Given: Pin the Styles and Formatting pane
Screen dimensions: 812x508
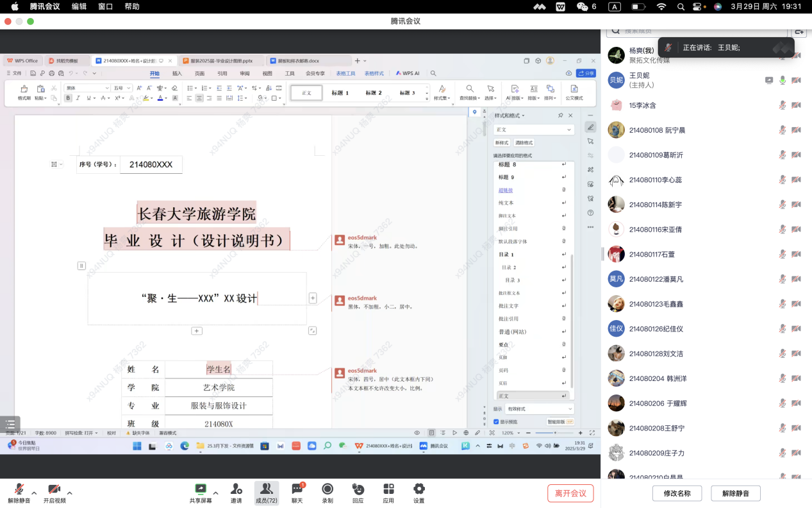Looking at the screenshot, I should (561, 115).
